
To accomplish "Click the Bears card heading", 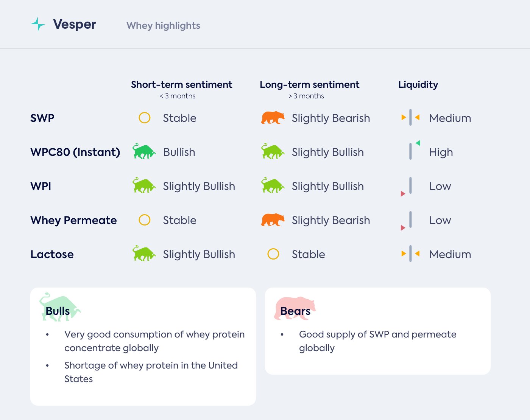I will (295, 311).
